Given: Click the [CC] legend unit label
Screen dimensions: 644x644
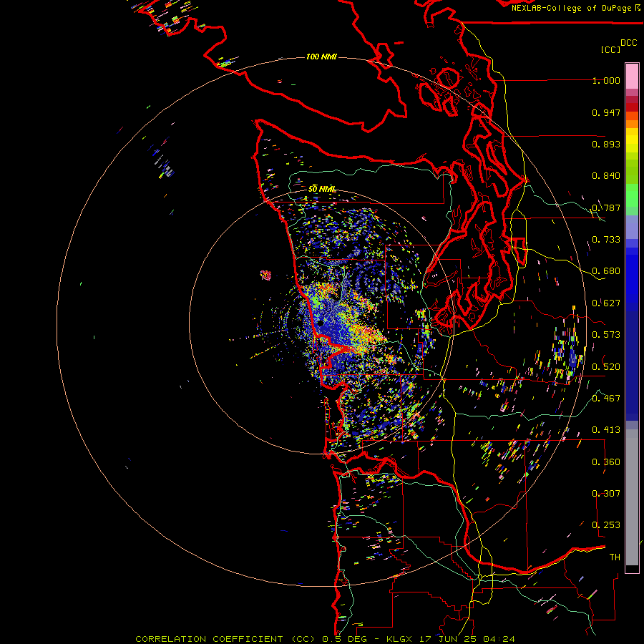Looking at the screenshot, I should (610, 49).
